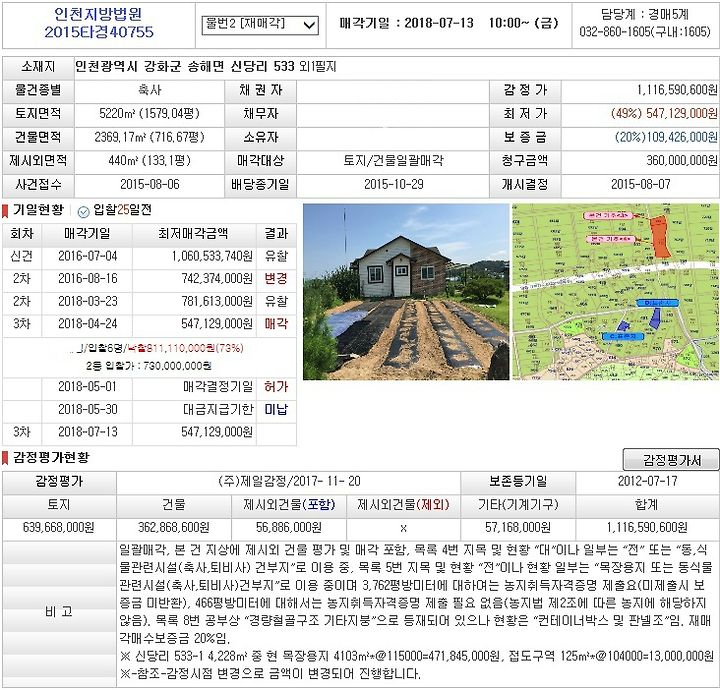Click claim amount 360,000,000원

[x=682, y=161]
